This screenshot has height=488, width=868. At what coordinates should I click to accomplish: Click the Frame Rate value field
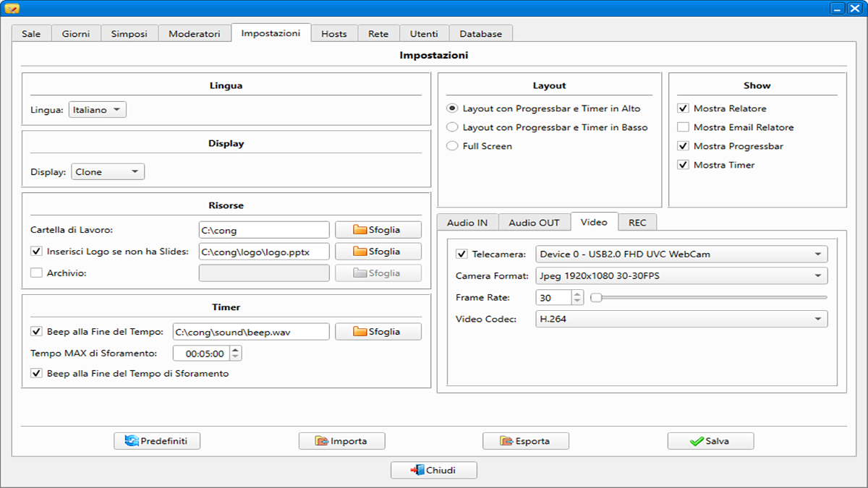point(553,297)
